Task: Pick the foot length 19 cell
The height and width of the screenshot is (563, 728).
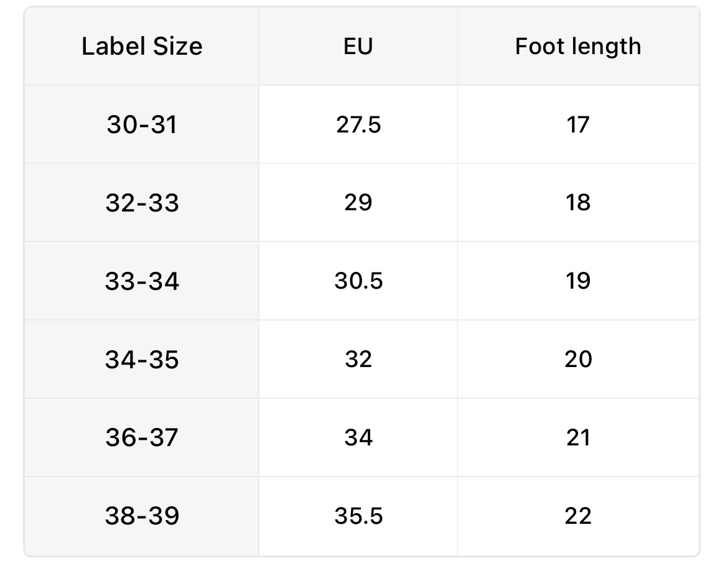Action: coord(577,281)
